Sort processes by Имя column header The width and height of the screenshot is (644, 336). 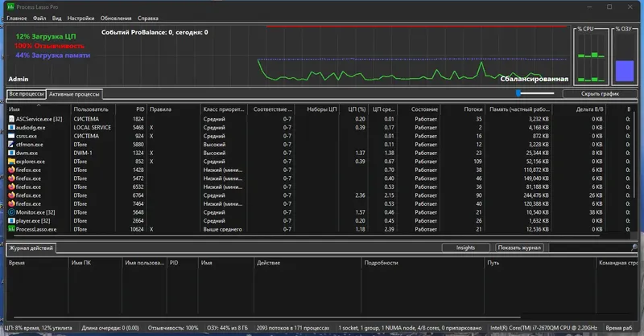coord(39,109)
